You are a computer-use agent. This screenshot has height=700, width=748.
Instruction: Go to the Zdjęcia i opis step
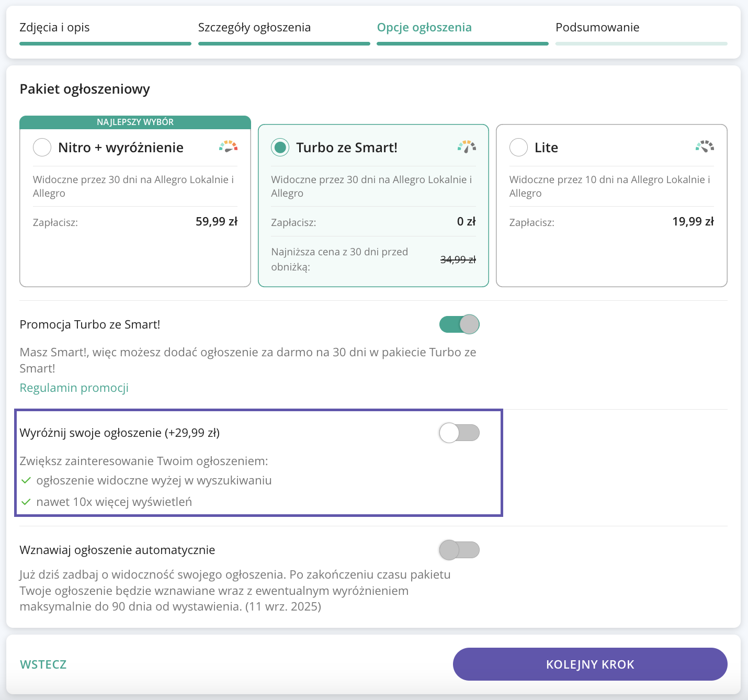(54, 28)
